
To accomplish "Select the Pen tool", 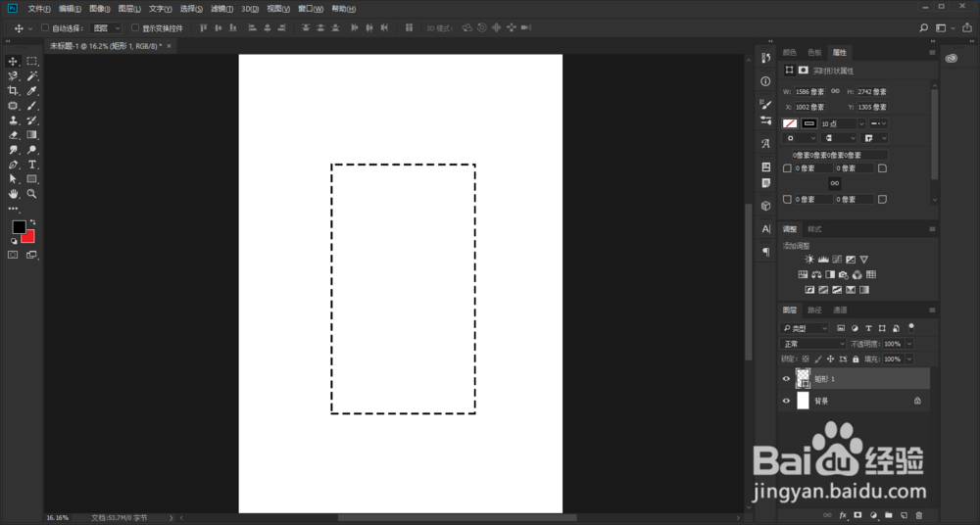I will pyautogui.click(x=13, y=165).
